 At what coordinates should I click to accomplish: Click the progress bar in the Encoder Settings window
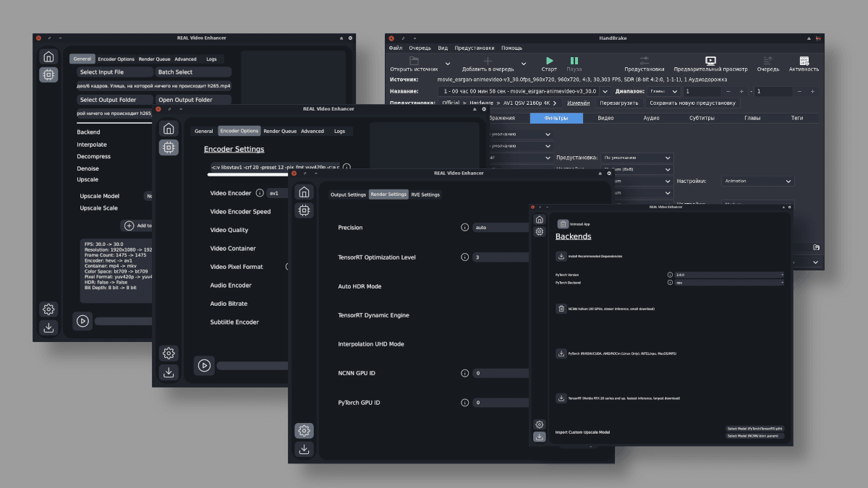pyautogui.click(x=252, y=366)
